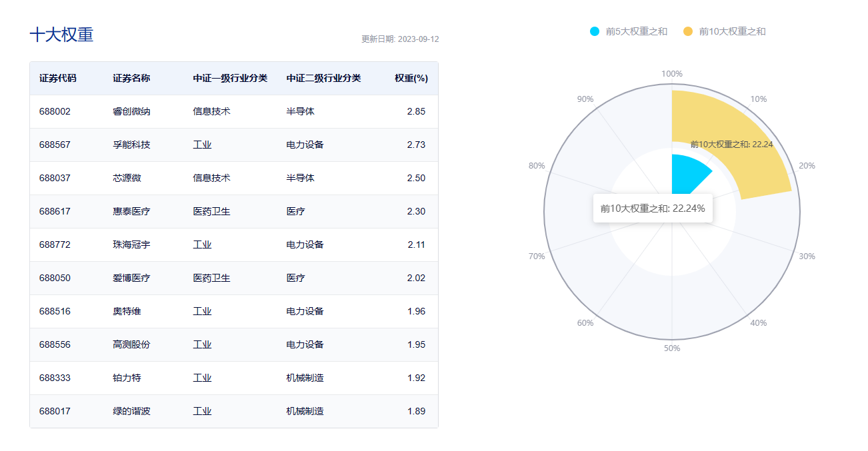Select security code 688556
868x451 pixels.
(55, 344)
